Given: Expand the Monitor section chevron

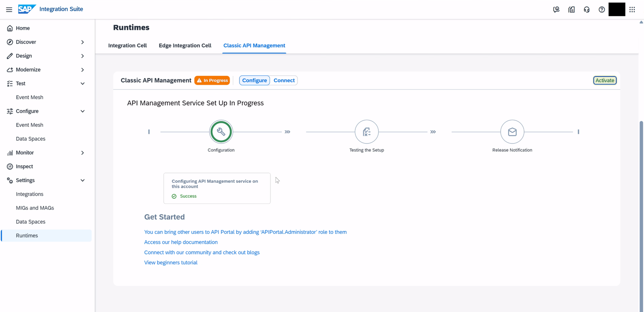Looking at the screenshot, I should click(83, 153).
